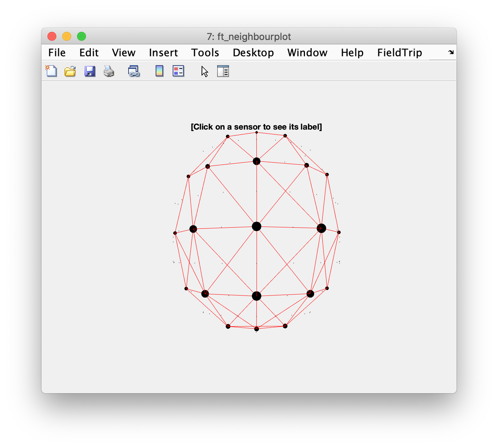498x448 pixels.
Task: Click the bottommost midline sensor node
Action: pyautogui.click(x=256, y=329)
